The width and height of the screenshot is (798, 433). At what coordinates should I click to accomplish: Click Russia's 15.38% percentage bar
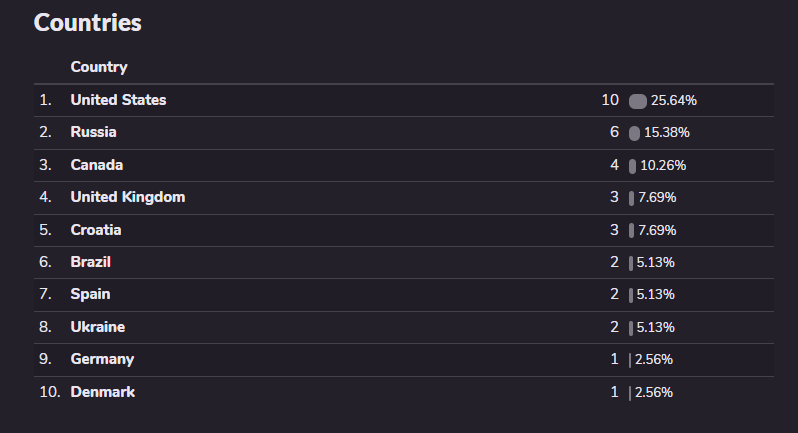634,133
